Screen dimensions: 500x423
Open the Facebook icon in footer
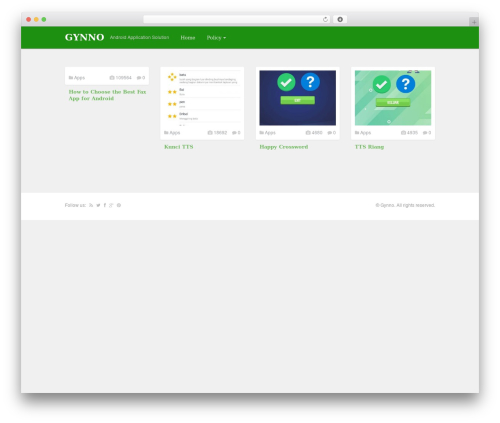105,205
